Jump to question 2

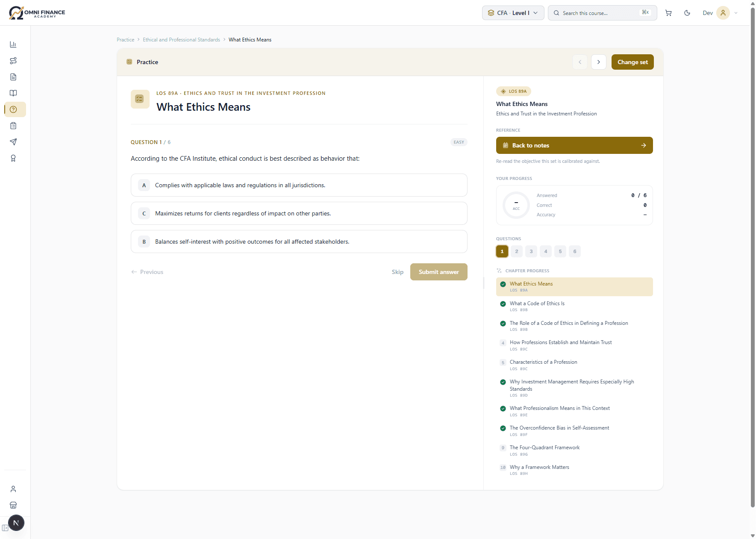click(x=517, y=251)
